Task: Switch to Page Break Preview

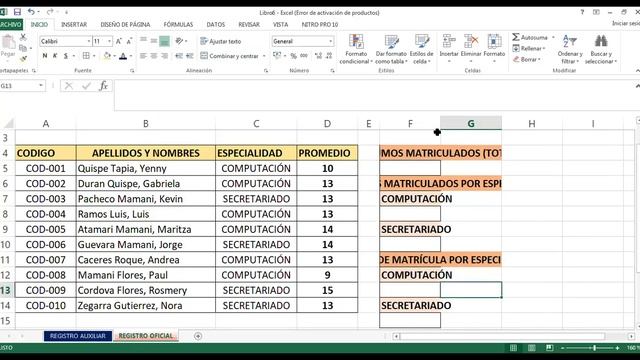Action: 549,348
